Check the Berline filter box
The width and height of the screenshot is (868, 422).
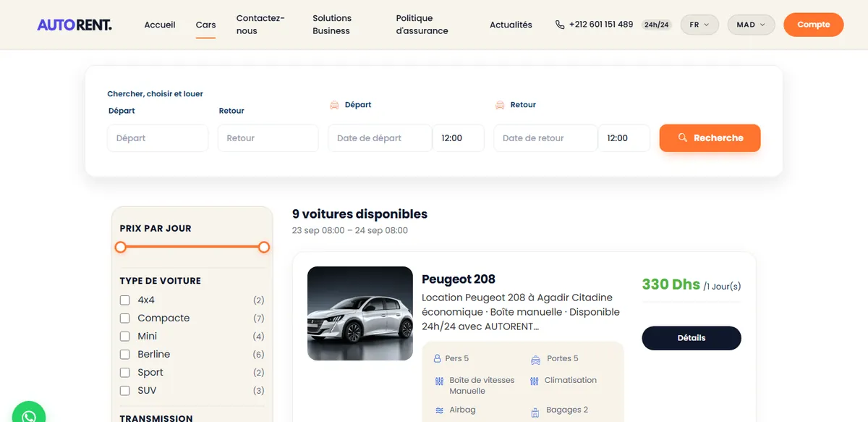(124, 354)
